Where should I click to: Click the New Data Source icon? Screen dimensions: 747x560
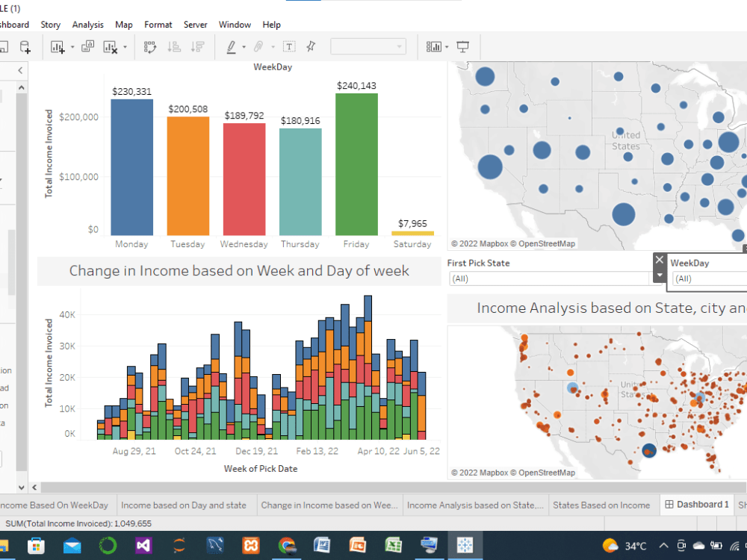pos(25,46)
